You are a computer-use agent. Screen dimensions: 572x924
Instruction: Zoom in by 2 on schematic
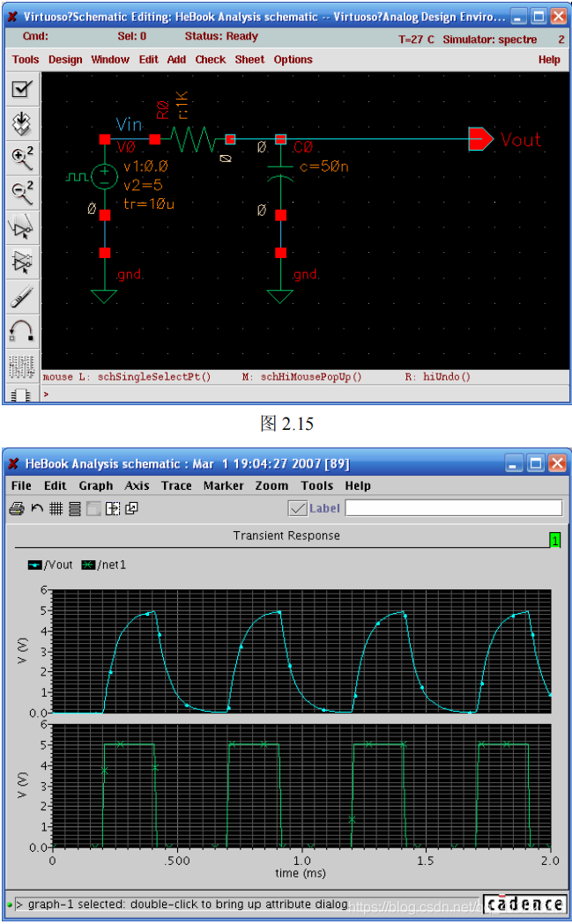click(22, 159)
